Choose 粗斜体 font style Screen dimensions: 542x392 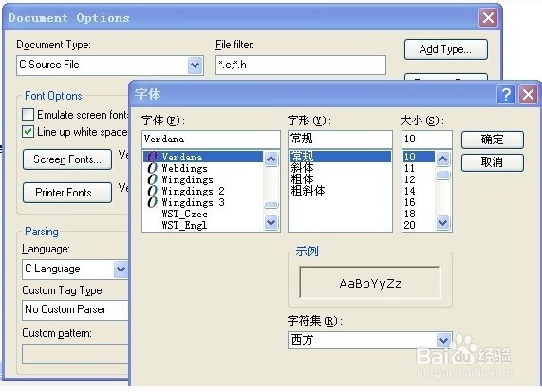click(340, 191)
